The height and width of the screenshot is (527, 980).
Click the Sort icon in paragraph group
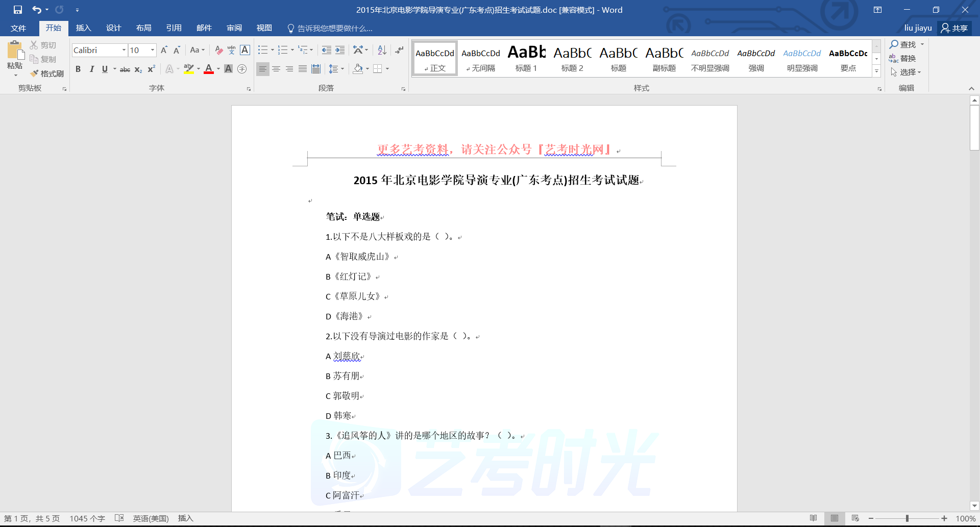coord(382,50)
